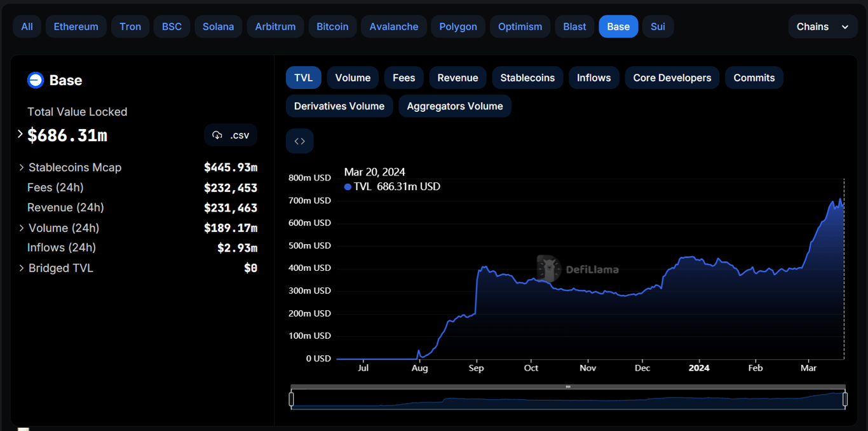Click the left handle of range slider
Viewport: 868px width, 431px height.
(x=291, y=399)
